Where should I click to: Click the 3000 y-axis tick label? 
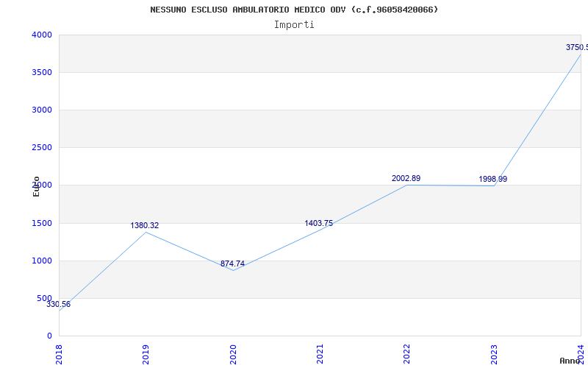[42, 110]
